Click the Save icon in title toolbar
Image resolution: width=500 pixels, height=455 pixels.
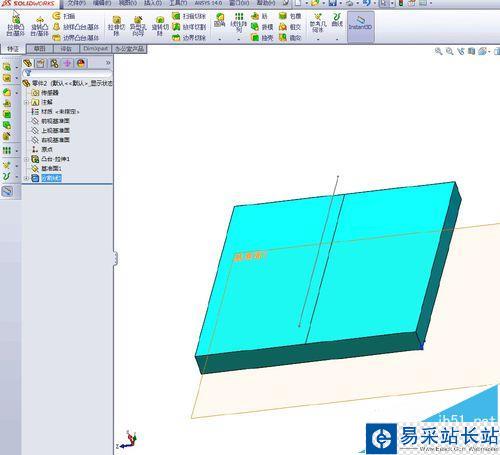coord(332,3)
